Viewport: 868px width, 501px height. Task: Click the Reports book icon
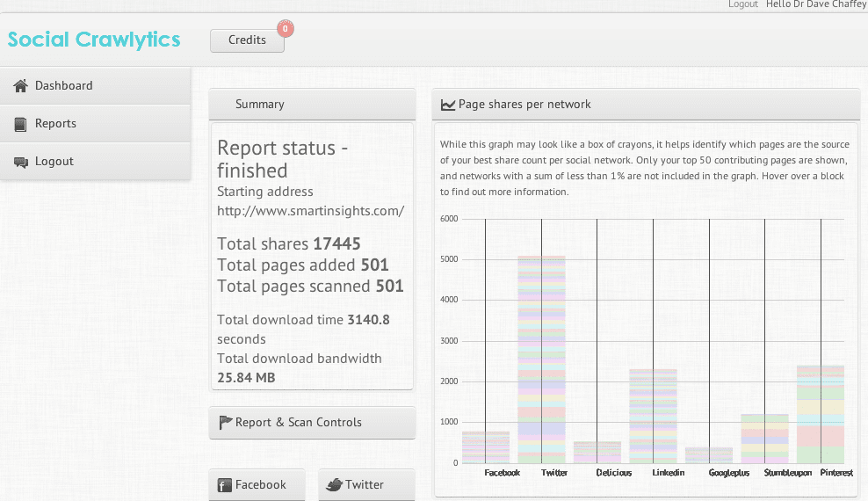(x=20, y=124)
